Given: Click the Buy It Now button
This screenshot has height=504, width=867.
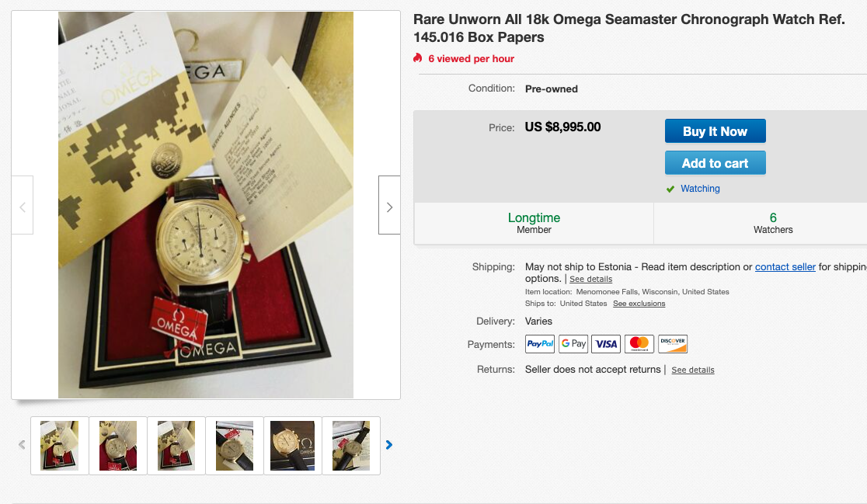Looking at the screenshot, I should [x=715, y=131].
